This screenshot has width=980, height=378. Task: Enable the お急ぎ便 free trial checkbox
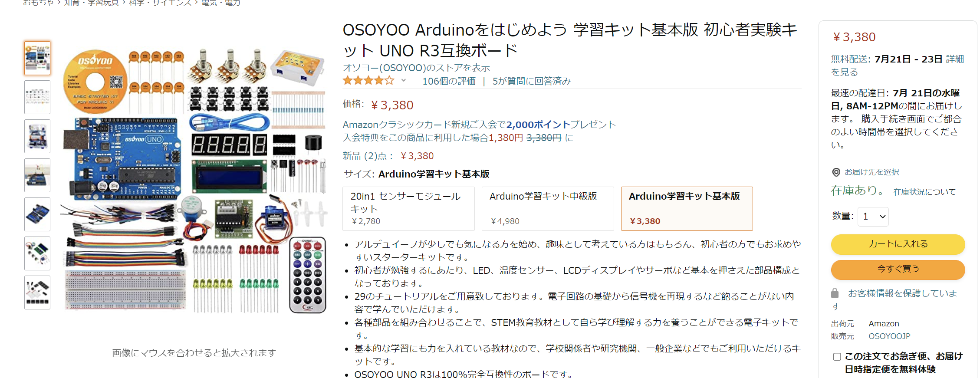pos(837,357)
